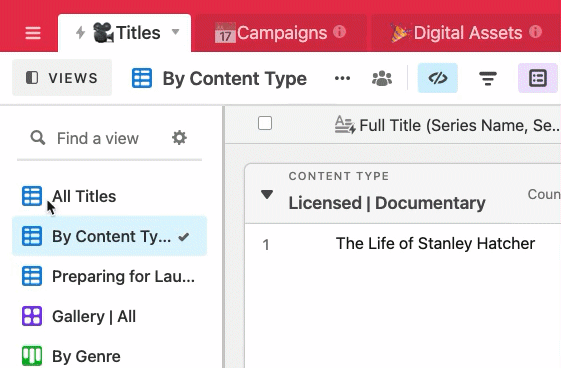Click the purple group records icon
561x368 pixels.
coord(537,78)
